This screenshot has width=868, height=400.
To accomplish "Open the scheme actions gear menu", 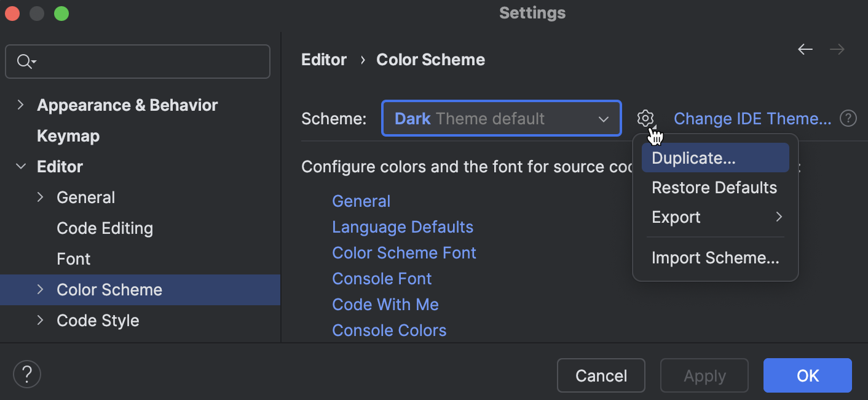I will click(645, 118).
